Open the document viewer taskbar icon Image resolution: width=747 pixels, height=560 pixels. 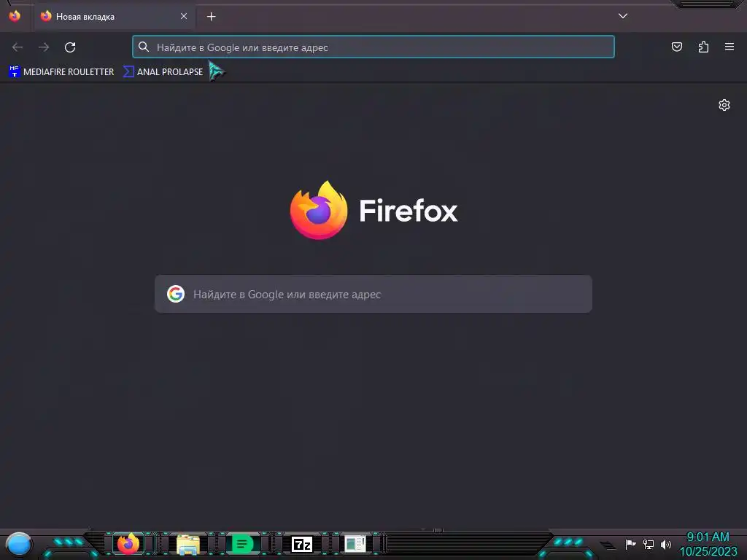coord(355,544)
